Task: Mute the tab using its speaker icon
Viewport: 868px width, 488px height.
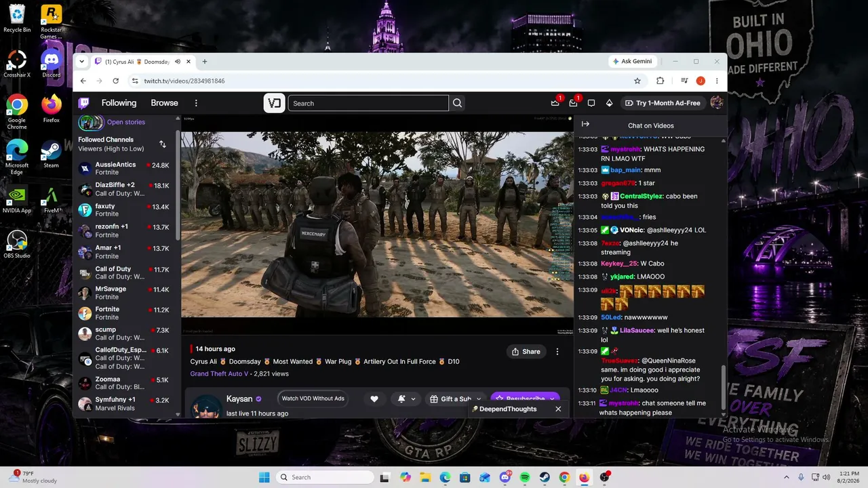Action: pos(178,62)
